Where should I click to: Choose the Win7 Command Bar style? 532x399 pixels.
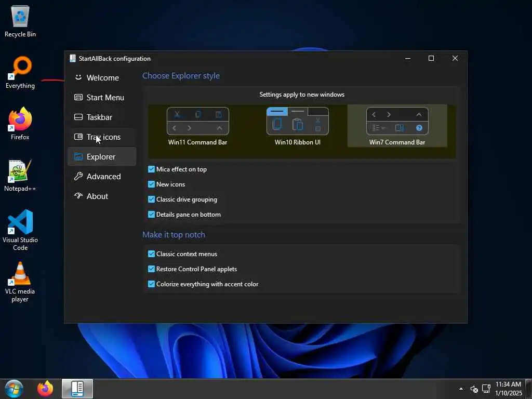click(x=397, y=126)
